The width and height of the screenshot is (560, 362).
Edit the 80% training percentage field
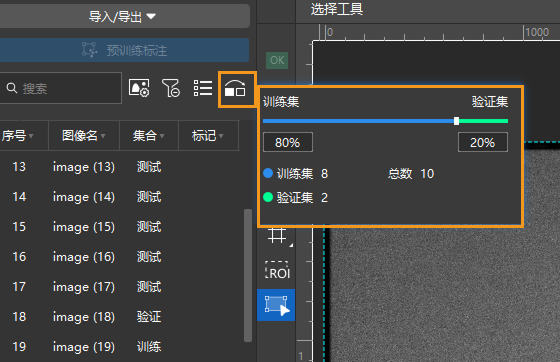tap(288, 142)
